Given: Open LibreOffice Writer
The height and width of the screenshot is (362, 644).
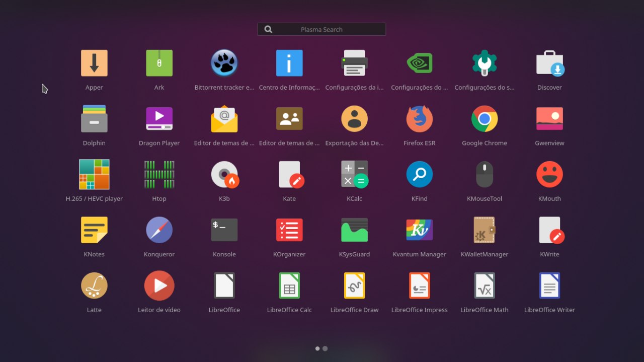Looking at the screenshot, I should click(549, 285).
